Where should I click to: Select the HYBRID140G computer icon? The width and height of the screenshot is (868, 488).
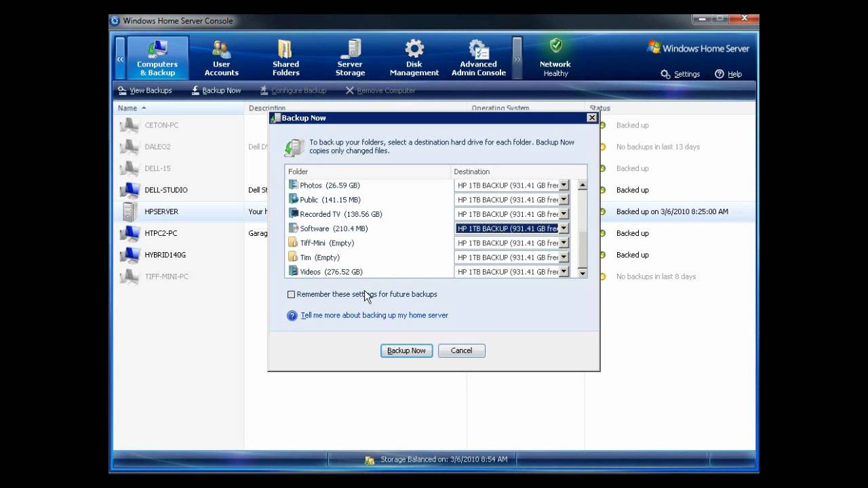pyautogui.click(x=129, y=256)
